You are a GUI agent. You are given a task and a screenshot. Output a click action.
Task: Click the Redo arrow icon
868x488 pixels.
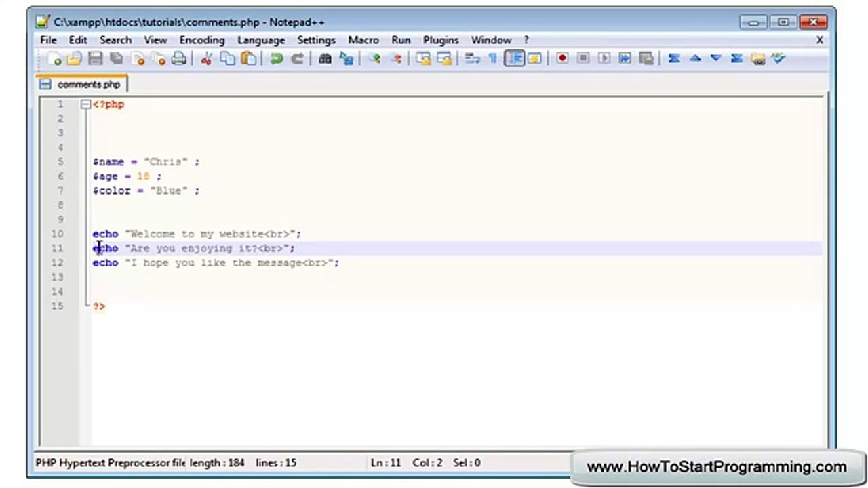(297, 59)
